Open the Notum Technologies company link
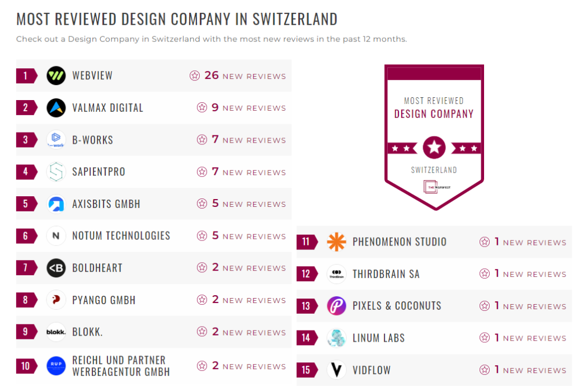 (x=121, y=236)
